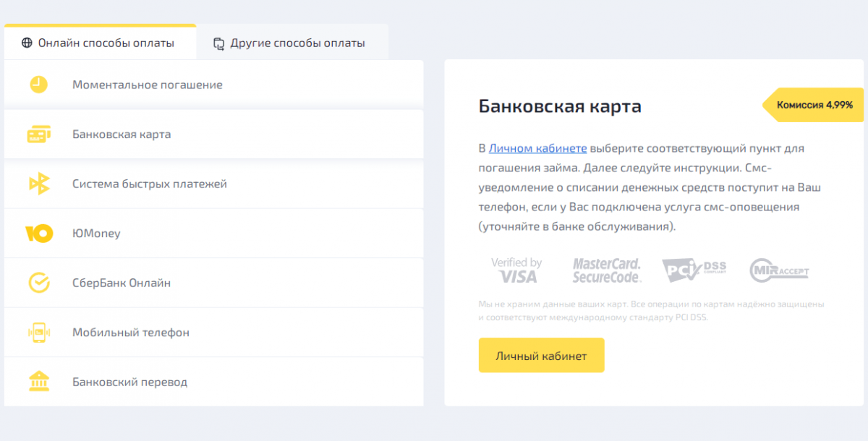The height and width of the screenshot is (441, 868).
Task: Click the copy icon on Другие способы оплаты tab
Action: point(219,43)
